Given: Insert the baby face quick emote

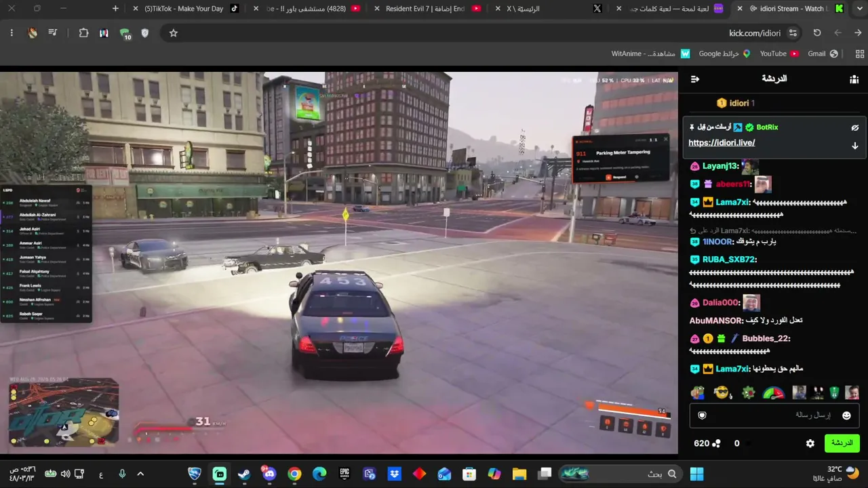Looking at the screenshot, I should (x=852, y=393).
